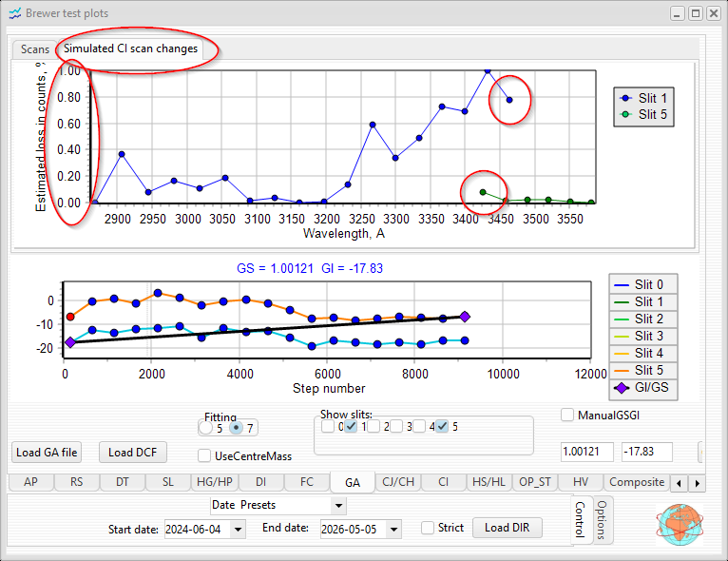
Task: Open the OP_ST tab
Action: pos(535,482)
